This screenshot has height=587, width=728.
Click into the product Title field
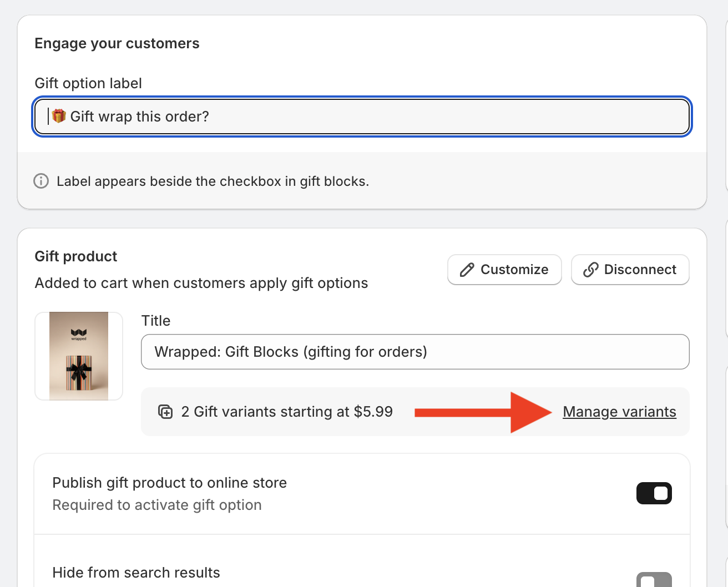415,352
